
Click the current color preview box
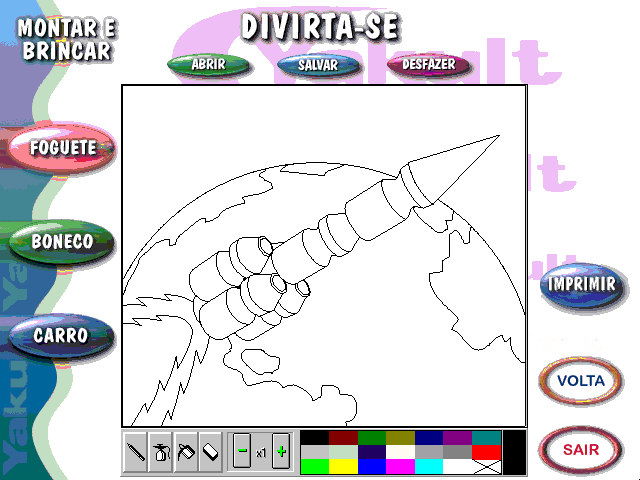pyautogui.click(x=514, y=452)
